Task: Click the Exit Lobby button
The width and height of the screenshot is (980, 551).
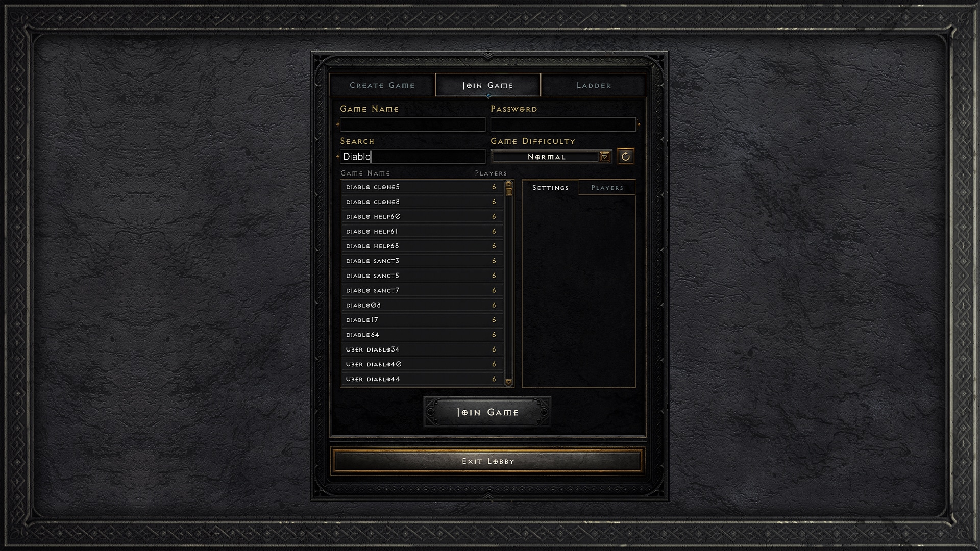Action: tap(488, 461)
